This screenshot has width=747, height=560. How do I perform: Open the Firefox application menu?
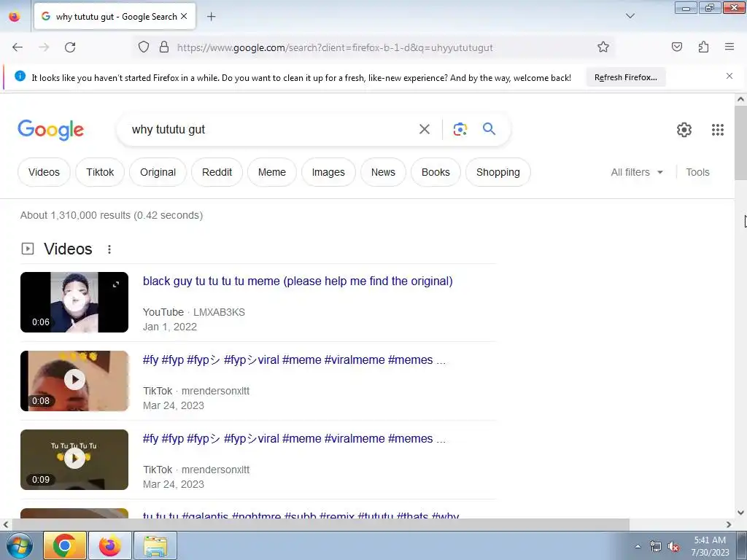[x=729, y=47]
